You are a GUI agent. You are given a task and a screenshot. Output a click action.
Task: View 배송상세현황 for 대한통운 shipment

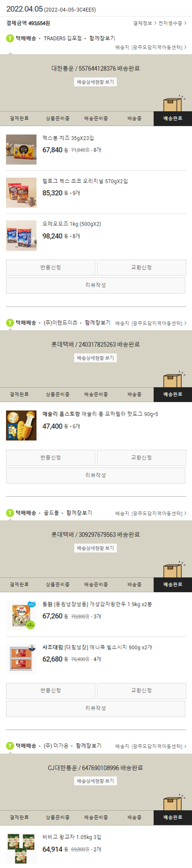[x=95, y=82]
